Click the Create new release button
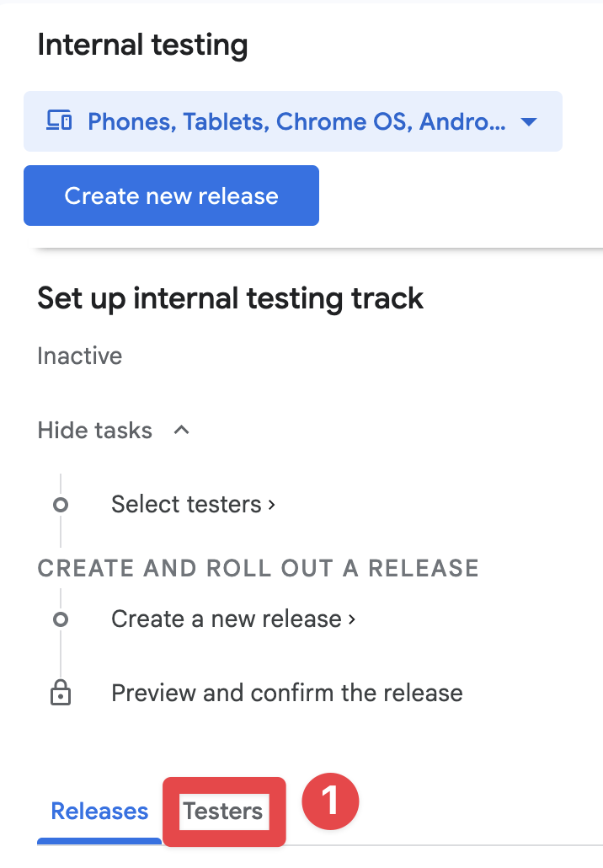This screenshot has height=868, width=603. pyautogui.click(x=171, y=196)
